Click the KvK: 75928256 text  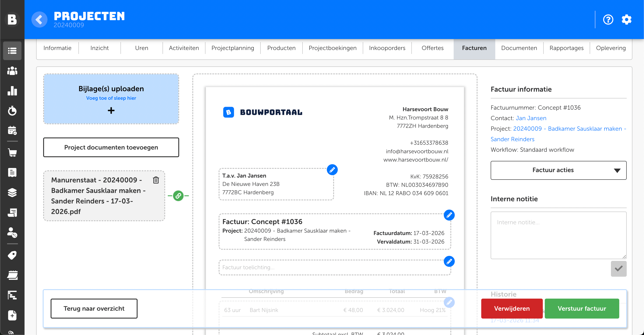pyautogui.click(x=429, y=176)
